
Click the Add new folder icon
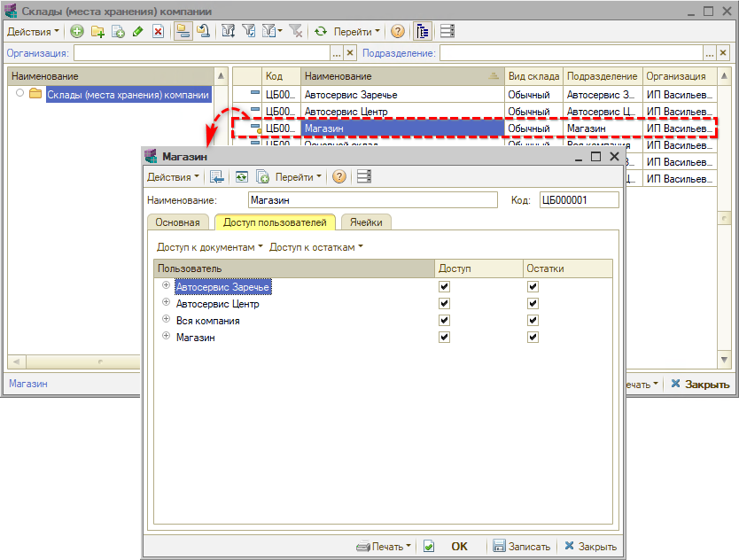97,31
